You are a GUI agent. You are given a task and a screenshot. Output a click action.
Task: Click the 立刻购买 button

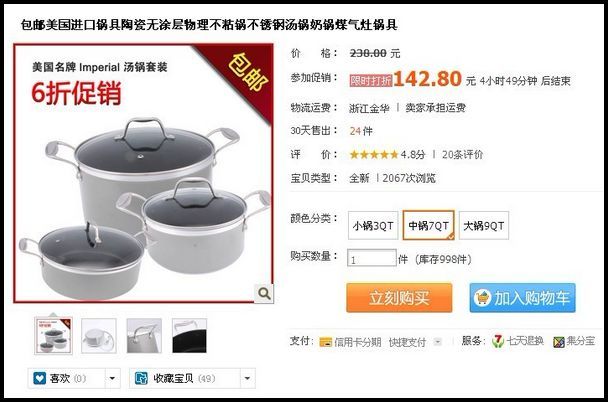(x=399, y=298)
